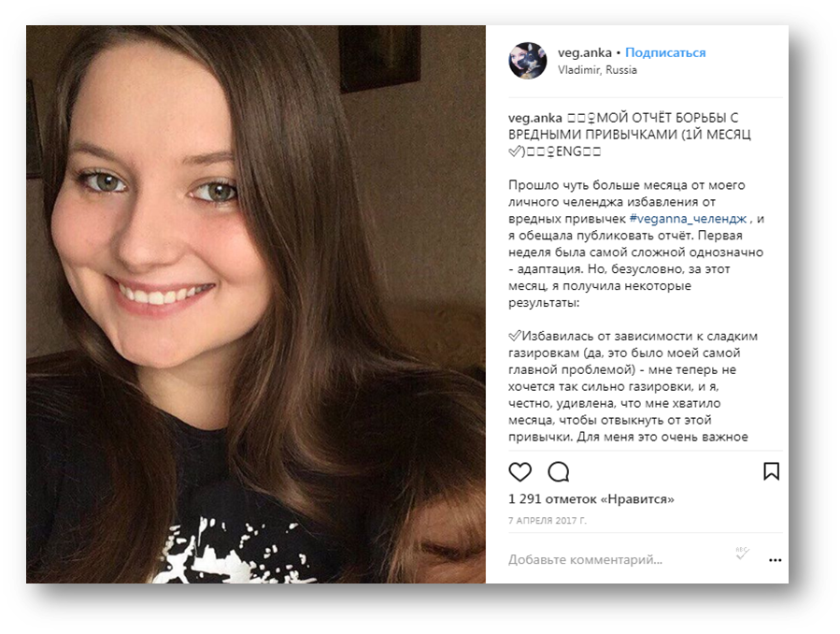Viewport: 840px width, 634px height.
Task: Click the 7 АПРЕЛЯ 2017 date stamp
Action: click(547, 520)
